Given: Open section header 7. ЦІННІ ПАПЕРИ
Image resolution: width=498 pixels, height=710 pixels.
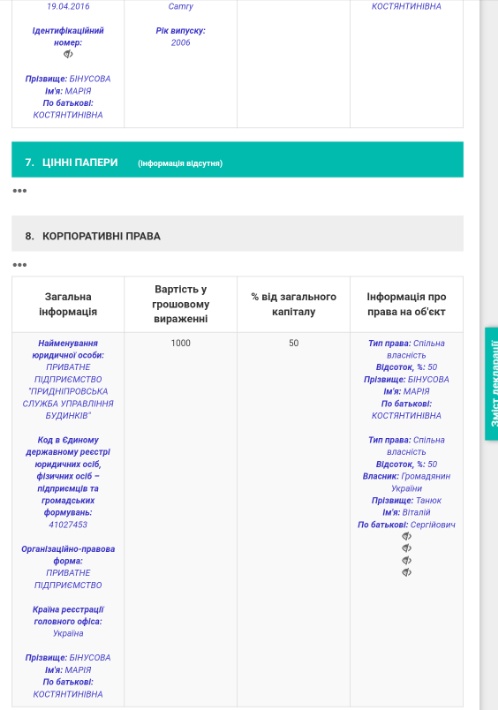Looking at the screenshot, I should (237, 159).
